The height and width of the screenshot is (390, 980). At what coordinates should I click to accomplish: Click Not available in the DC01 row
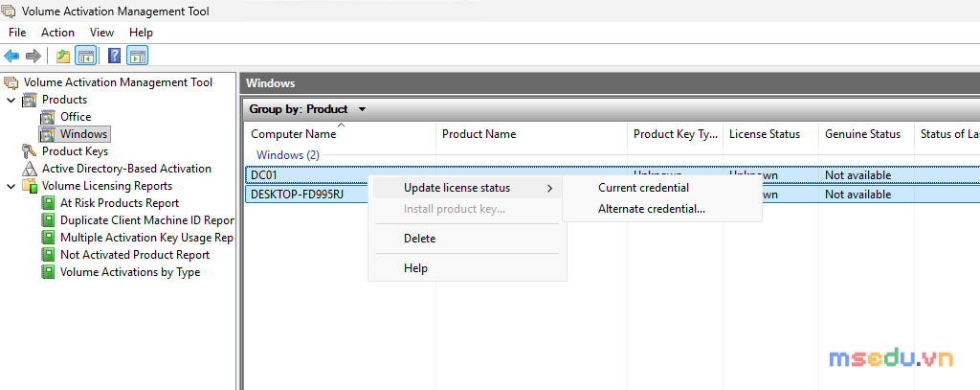tap(857, 175)
